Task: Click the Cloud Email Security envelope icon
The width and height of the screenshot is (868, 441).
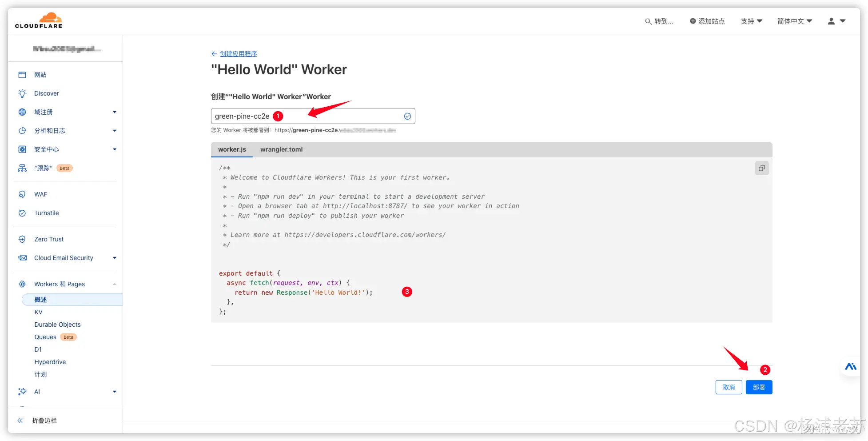Action: point(22,258)
